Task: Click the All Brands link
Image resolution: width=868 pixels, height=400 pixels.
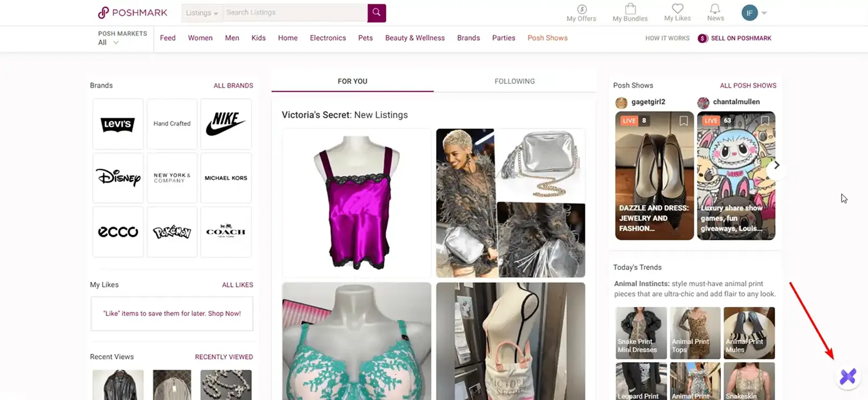Action: (x=233, y=86)
